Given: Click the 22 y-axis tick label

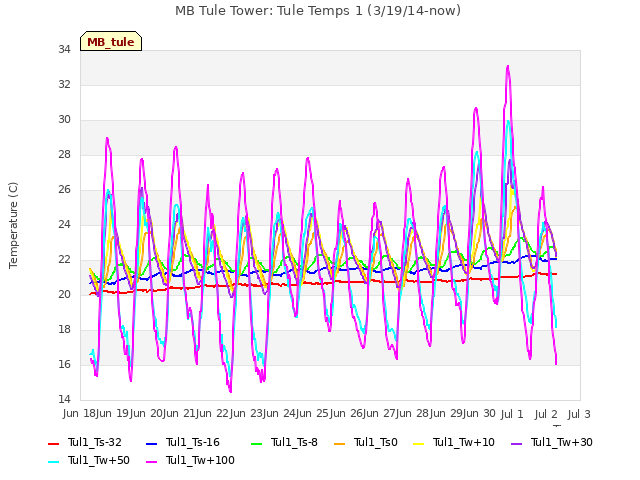Looking at the screenshot, I should click(64, 260).
